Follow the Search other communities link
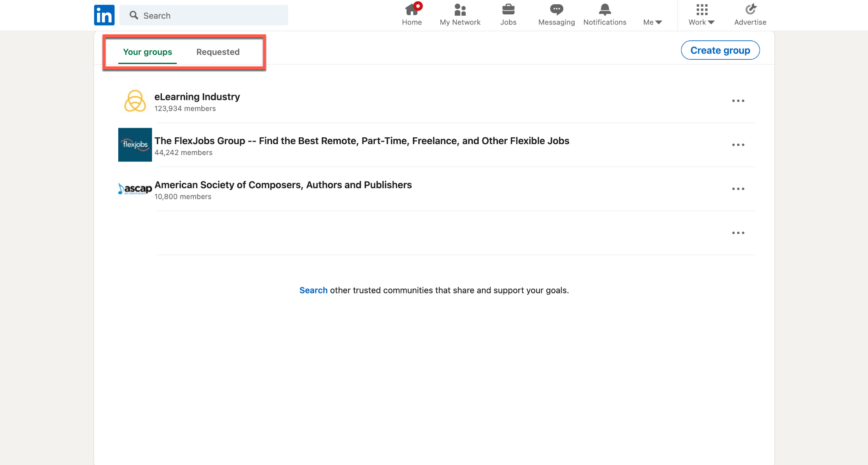 pyautogui.click(x=313, y=290)
